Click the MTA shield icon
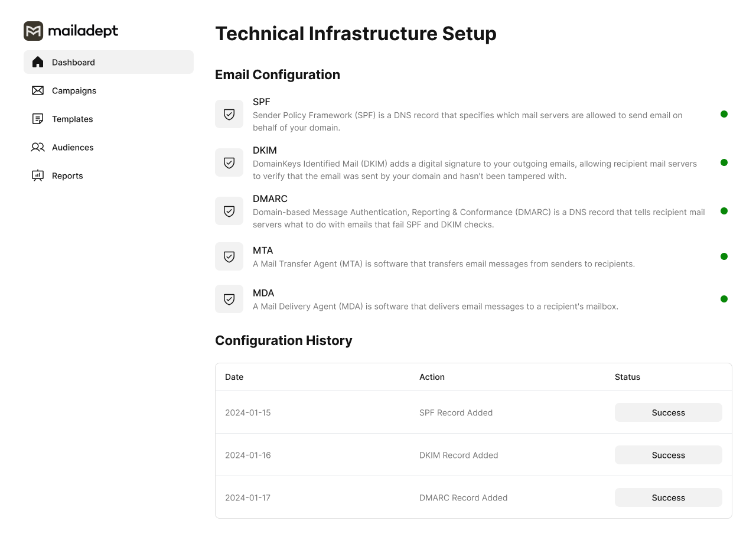The height and width of the screenshot is (537, 756). coord(229,256)
